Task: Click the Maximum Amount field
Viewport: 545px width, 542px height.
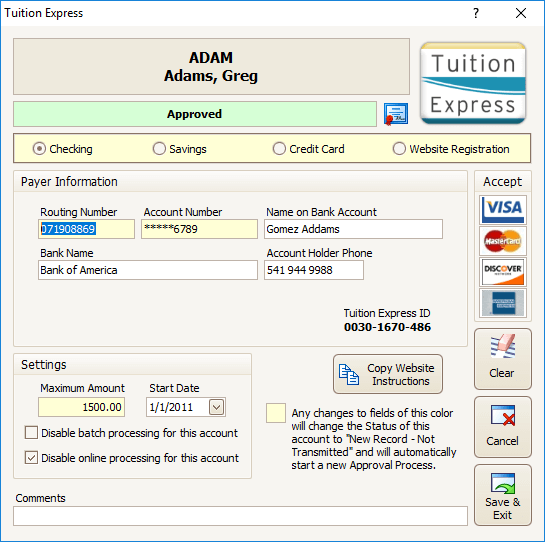Action: click(x=82, y=407)
